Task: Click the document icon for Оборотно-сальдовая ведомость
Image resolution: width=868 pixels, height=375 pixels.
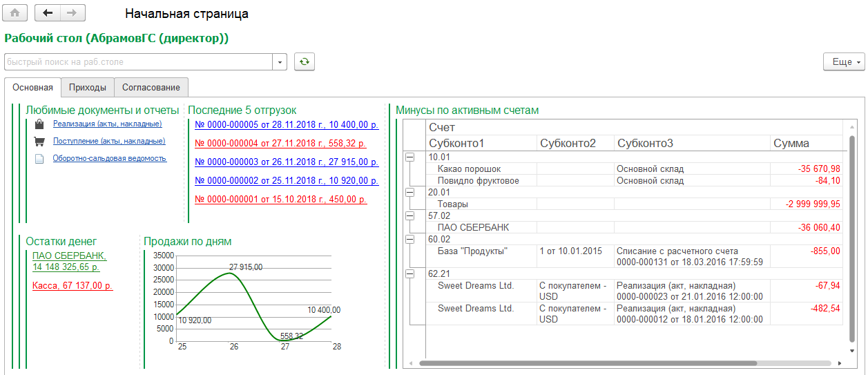Action: click(39, 158)
